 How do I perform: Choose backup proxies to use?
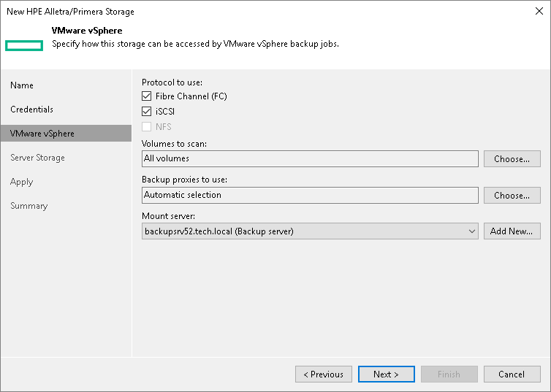(512, 195)
